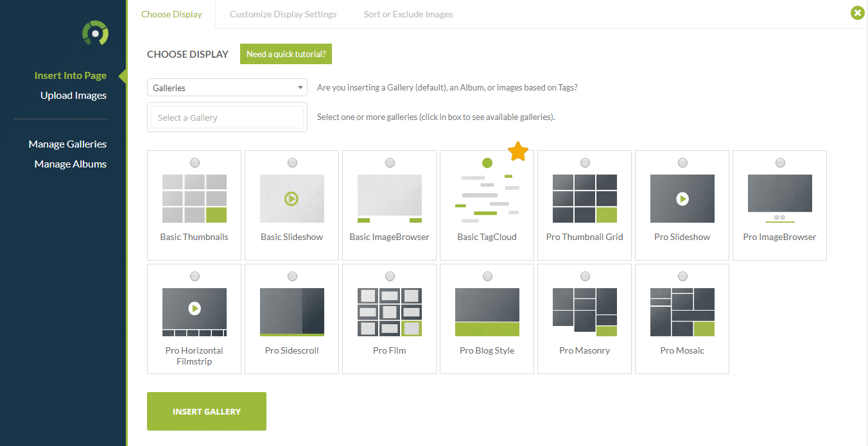Select the Basic ImageBrowser radio button
868x446 pixels.
click(x=390, y=163)
